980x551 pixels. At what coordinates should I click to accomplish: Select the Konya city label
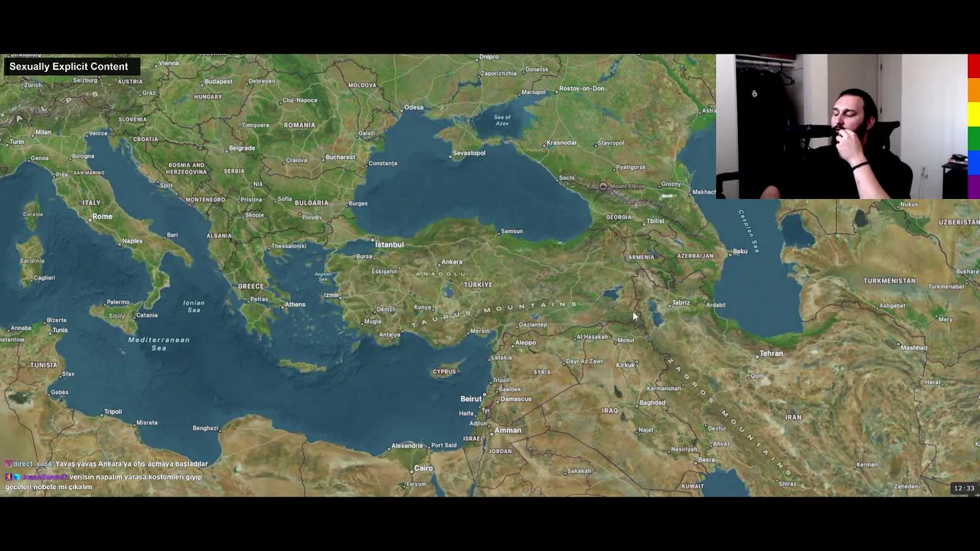coord(423,308)
